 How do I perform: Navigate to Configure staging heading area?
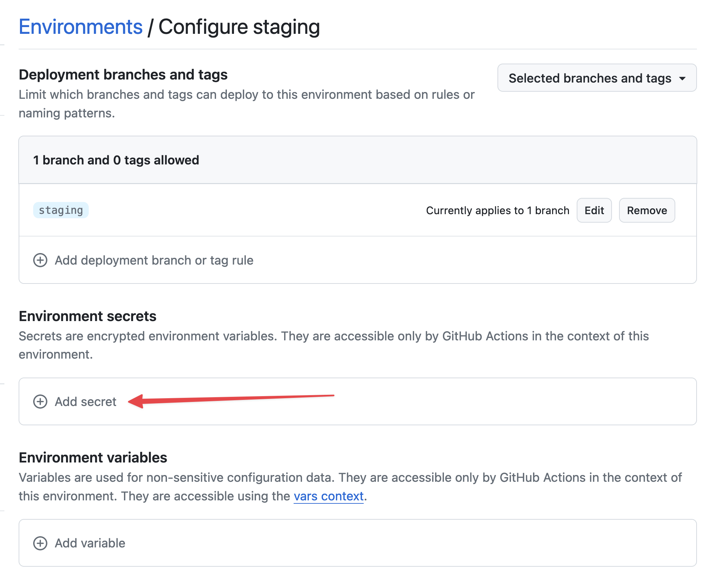point(239,26)
